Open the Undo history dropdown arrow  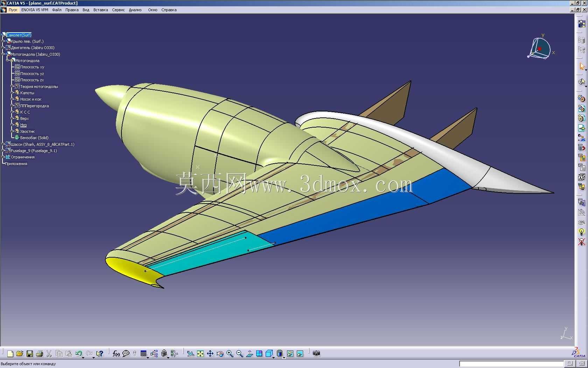click(83, 357)
